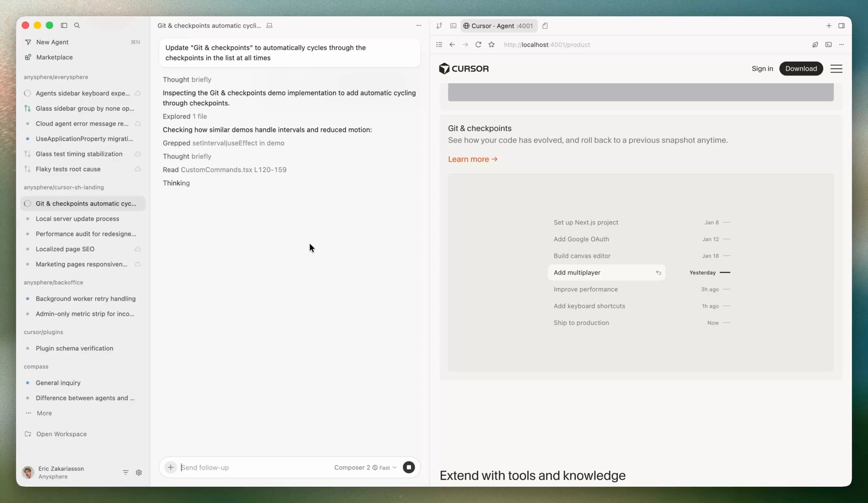Toggle the left sidebar panel icon
The height and width of the screenshot is (503, 868).
click(x=64, y=25)
